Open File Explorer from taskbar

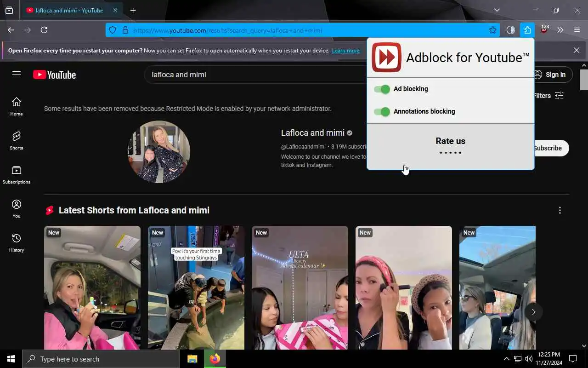[192, 359]
